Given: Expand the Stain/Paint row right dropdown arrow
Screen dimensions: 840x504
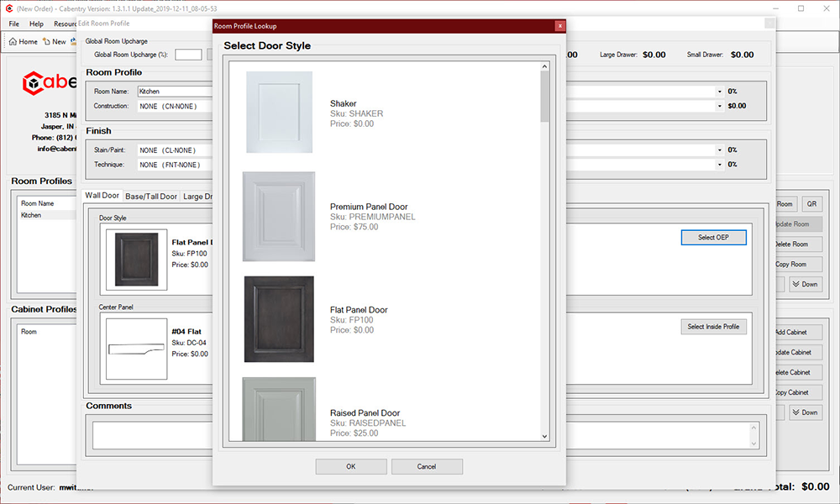Looking at the screenshot, I should [720, 150].
